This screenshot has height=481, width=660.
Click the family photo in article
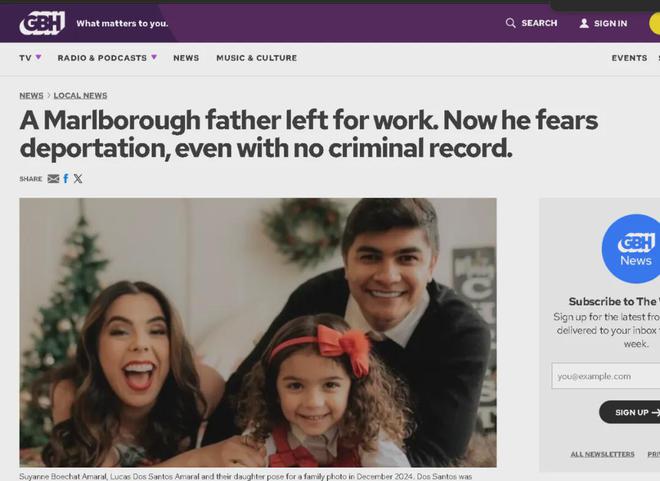(x=258, y=332)
